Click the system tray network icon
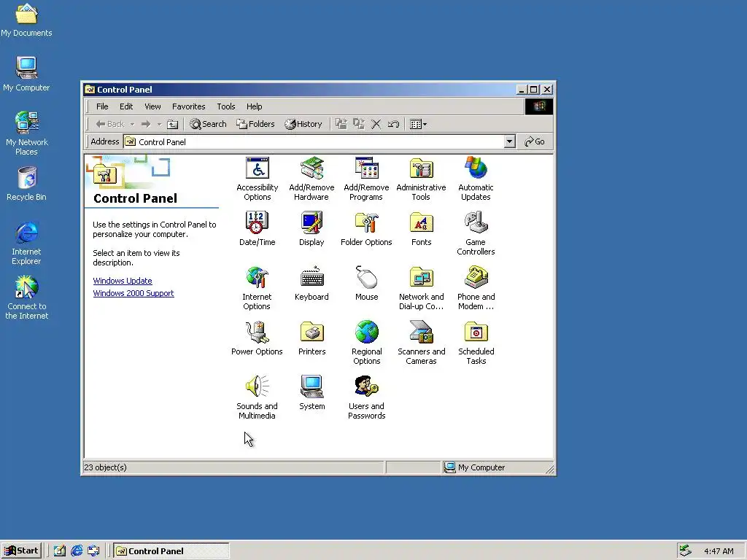Viewport: 747px width, 560px height. [685, 551]
